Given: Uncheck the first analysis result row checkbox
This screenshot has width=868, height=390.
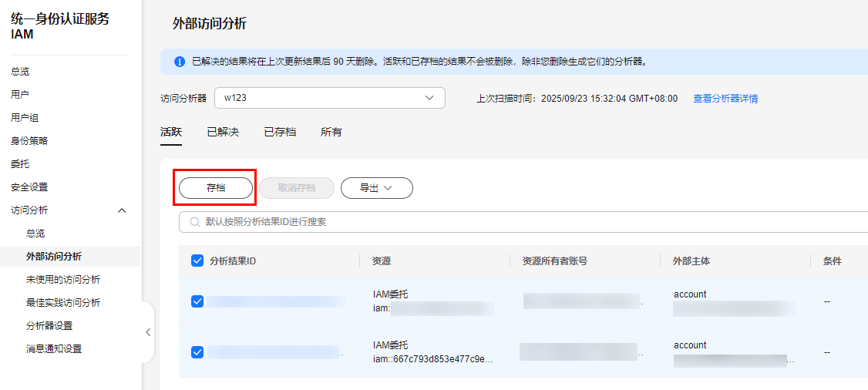Looking at the screenshot, I should [197, 301].
